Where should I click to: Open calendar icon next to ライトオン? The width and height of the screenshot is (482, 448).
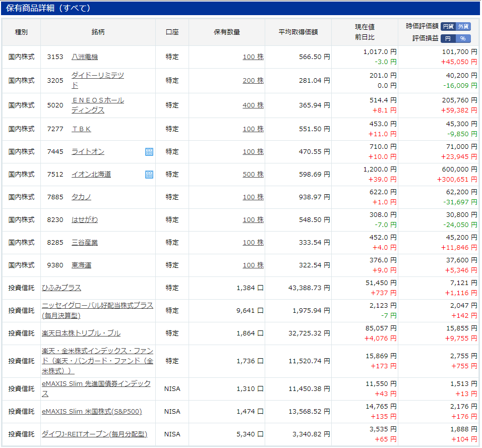(149, 152)
